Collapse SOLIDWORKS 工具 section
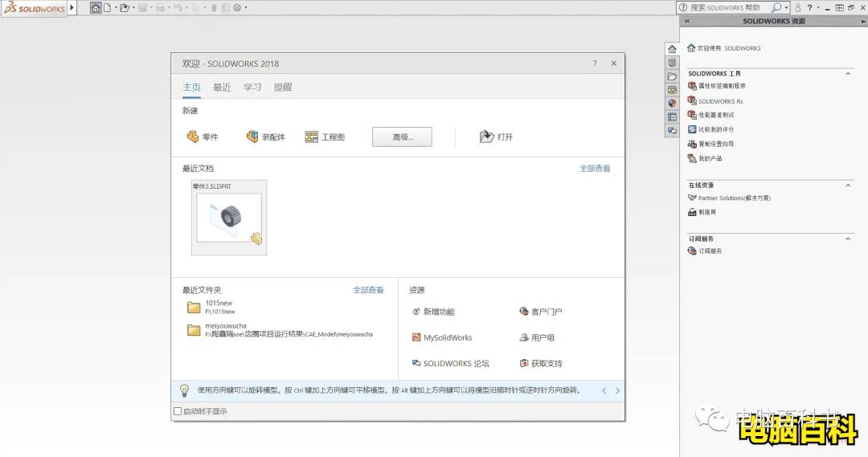 848,74
